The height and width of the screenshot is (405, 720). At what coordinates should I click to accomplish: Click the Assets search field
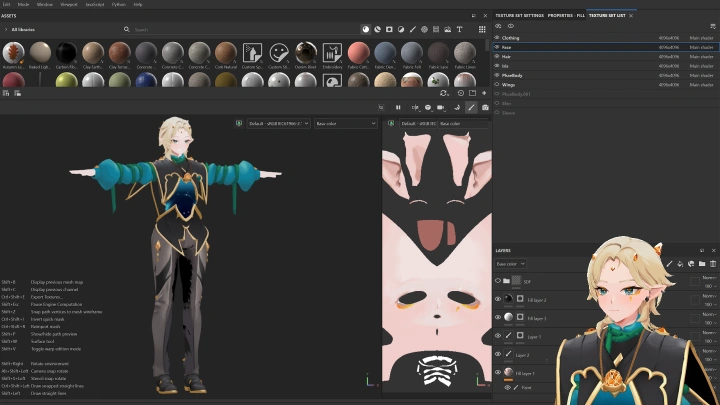click(x=243, y=29)
